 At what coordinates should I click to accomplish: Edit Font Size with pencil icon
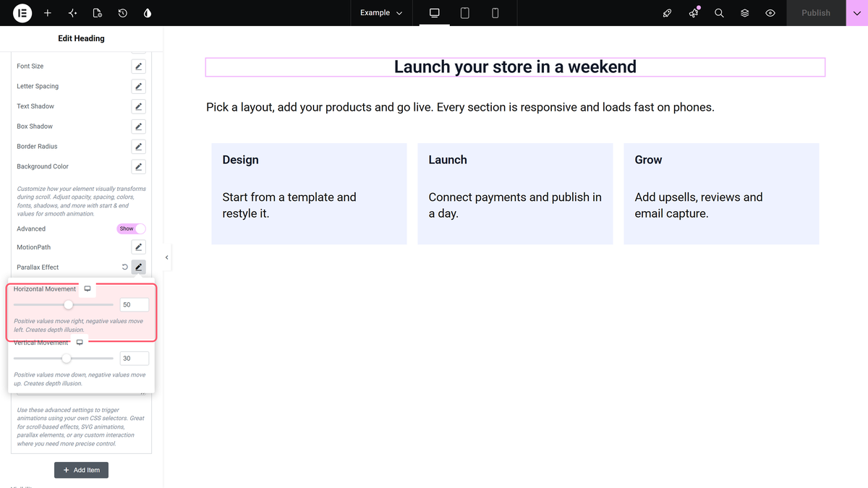coord(139,67)
